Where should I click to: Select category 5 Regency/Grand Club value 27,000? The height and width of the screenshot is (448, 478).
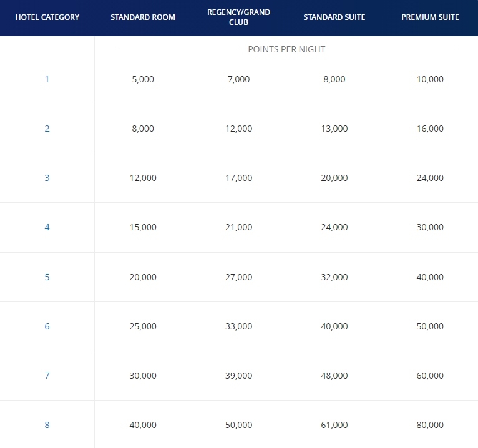(239, 277)
